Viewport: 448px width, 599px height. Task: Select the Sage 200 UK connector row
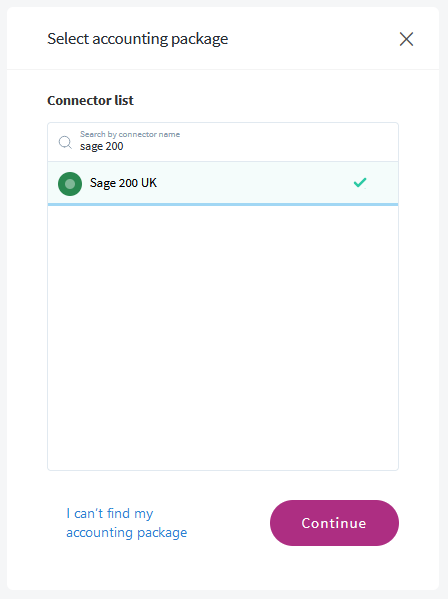coord(223,183)
